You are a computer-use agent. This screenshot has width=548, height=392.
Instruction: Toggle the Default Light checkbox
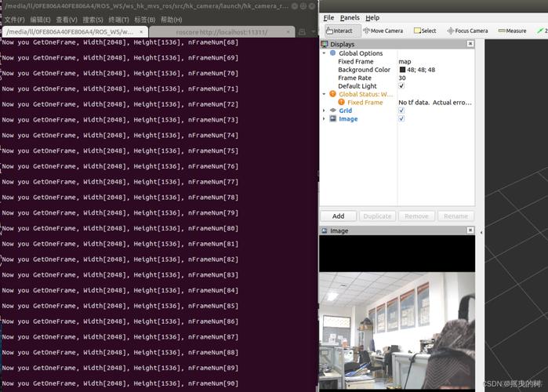click(401, 86)
